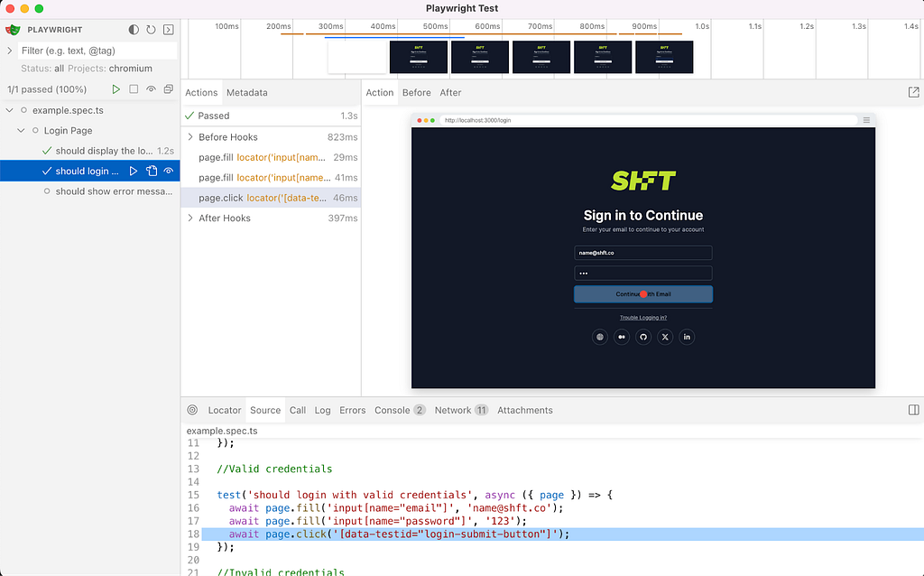924x576 pixels.
Task: Click the email field in the snapshot
Action: [x=642, y=253]
